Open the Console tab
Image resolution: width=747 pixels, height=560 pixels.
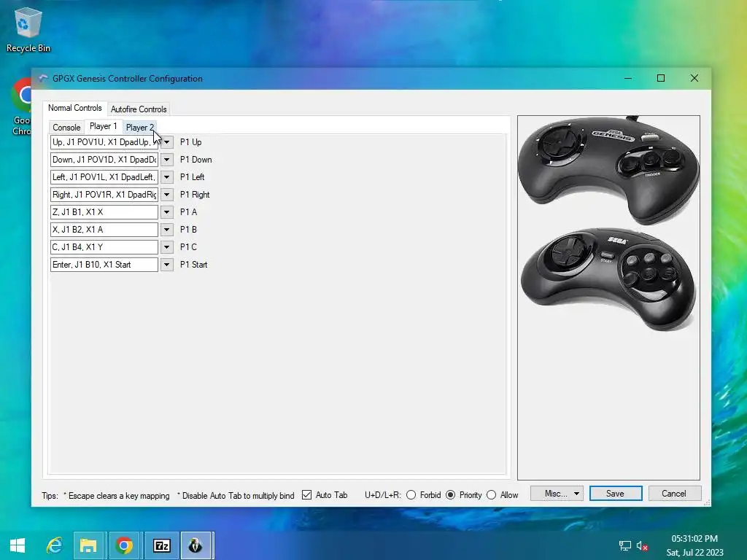66,127
